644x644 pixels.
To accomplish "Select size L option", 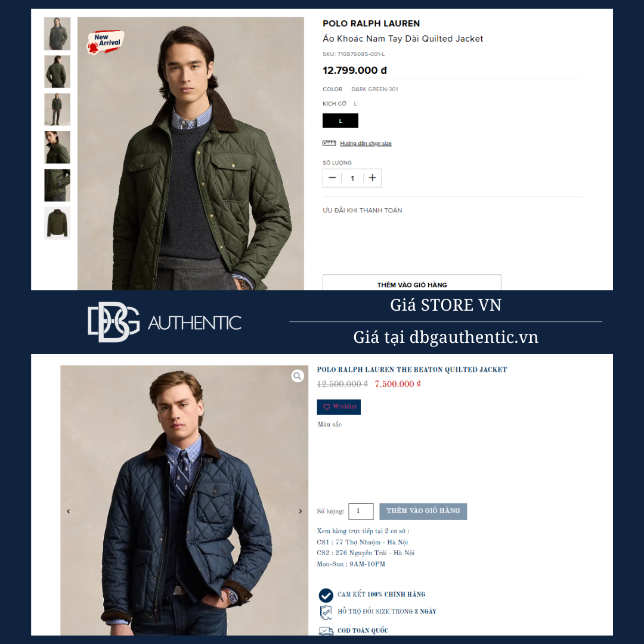I will tap(340, 120).
